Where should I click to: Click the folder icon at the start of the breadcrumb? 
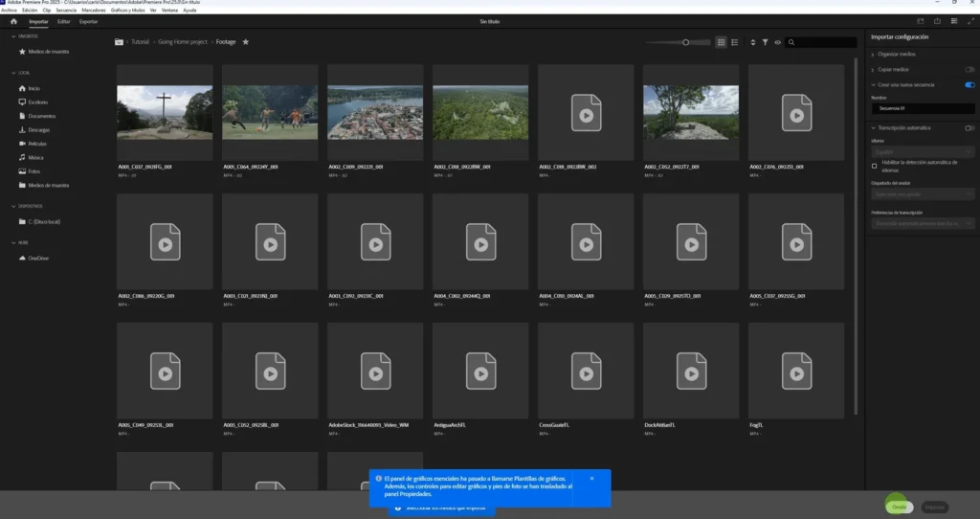(x=119, y=42)
